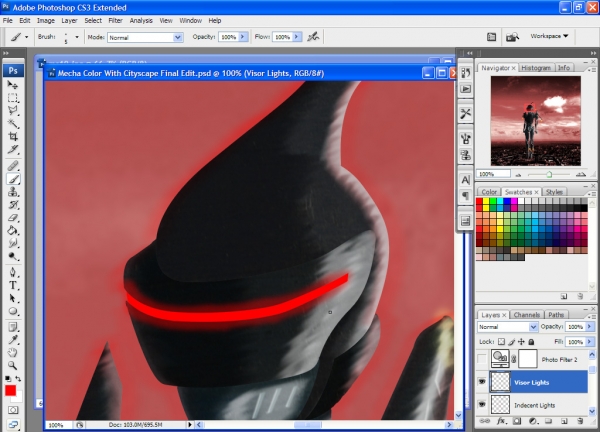Open the Paragraph panel icon

(465, 196)
